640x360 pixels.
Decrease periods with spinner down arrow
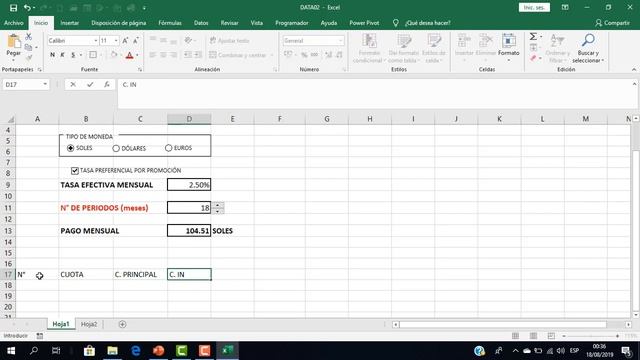[218, 211]
